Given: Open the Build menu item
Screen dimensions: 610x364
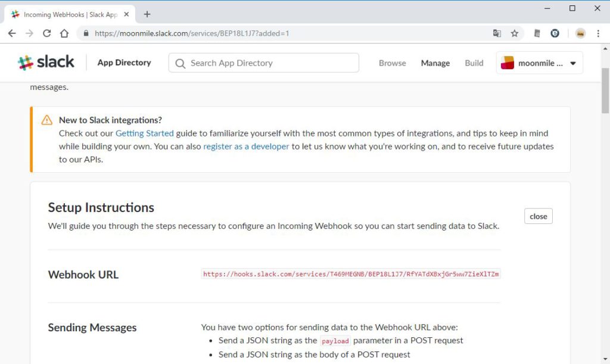Looking at the screenshot, I should 474,63.
